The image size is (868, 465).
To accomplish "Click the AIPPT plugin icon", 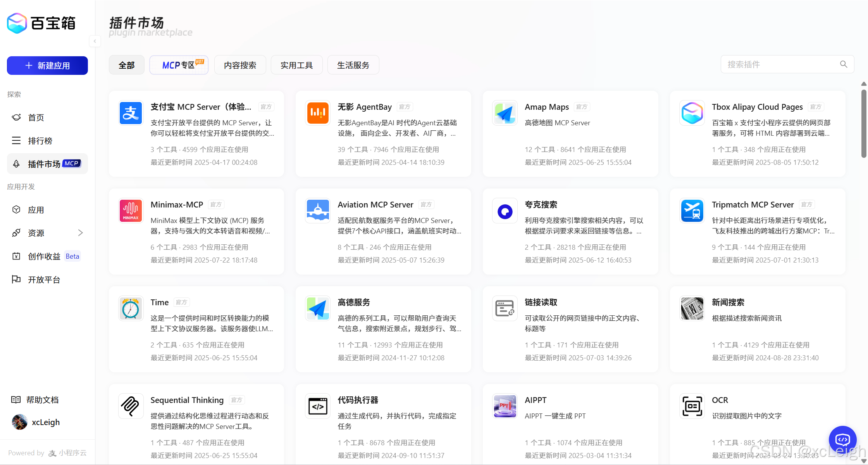I will tap(505, 406).
